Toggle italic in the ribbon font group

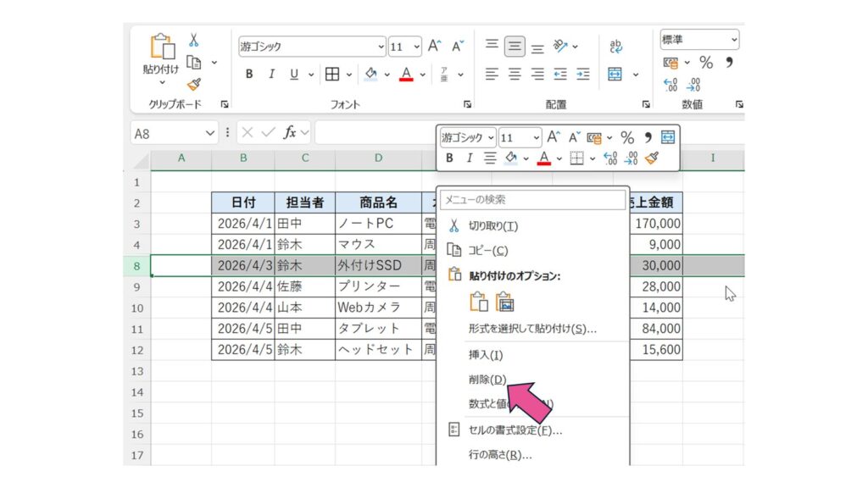tap(271, 74)
